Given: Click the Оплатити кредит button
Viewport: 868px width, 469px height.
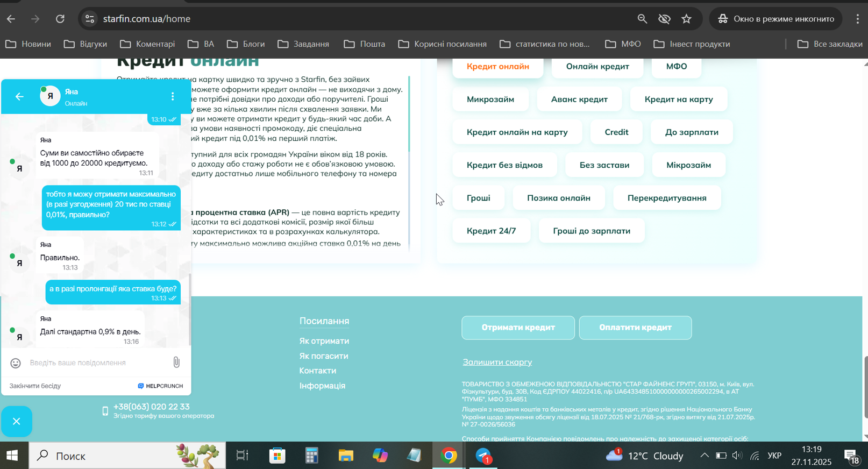Looking at the screenshot, I should click(635, 328).
